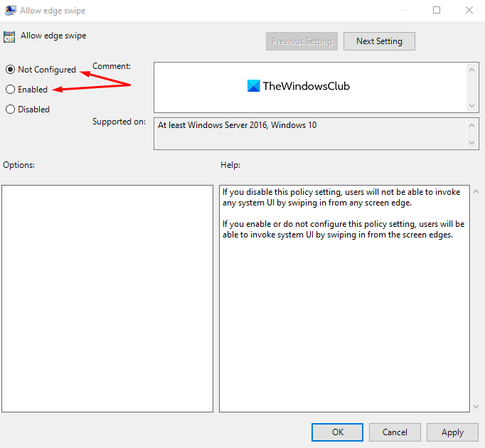The width and height of the screenshot is (485, 448).
Task: Apply the policy changes
Action: 452,432
